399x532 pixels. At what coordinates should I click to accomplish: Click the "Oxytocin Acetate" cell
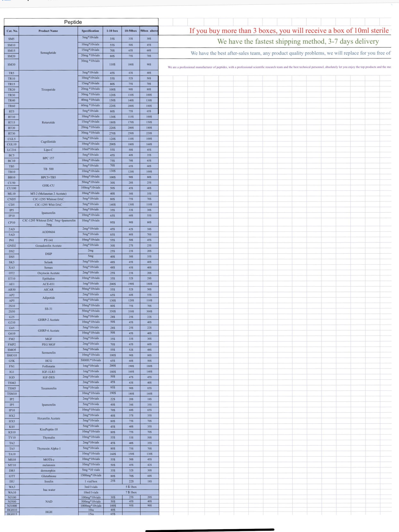tap(48, 273)
